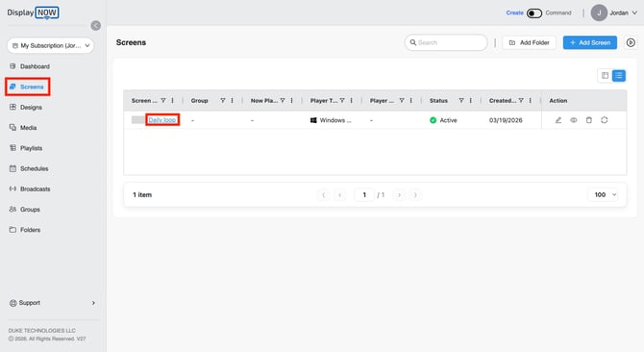
Task: Go to the last page of results
Action: click(x=415, y=195)
